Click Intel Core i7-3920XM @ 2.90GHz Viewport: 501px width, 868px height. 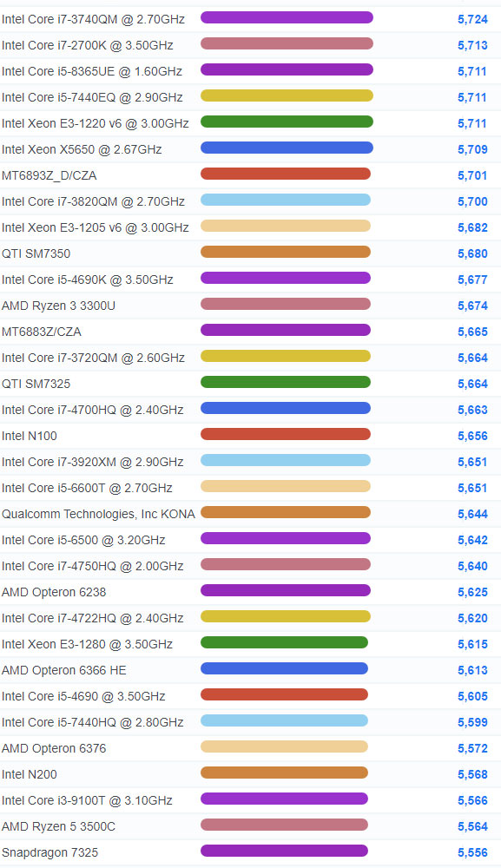tap(92, 462)
